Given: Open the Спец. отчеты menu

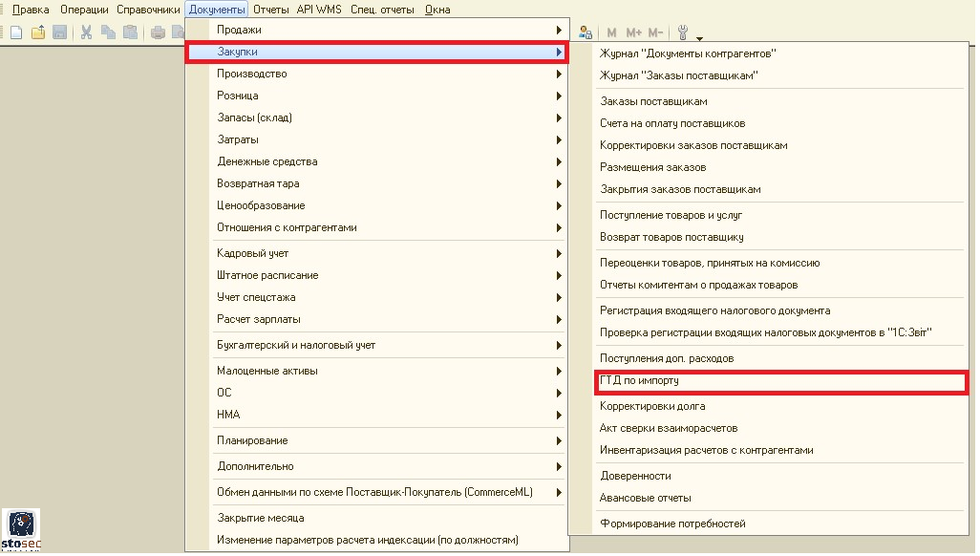Looking at the screenshot, I should (x=382, y=10).
